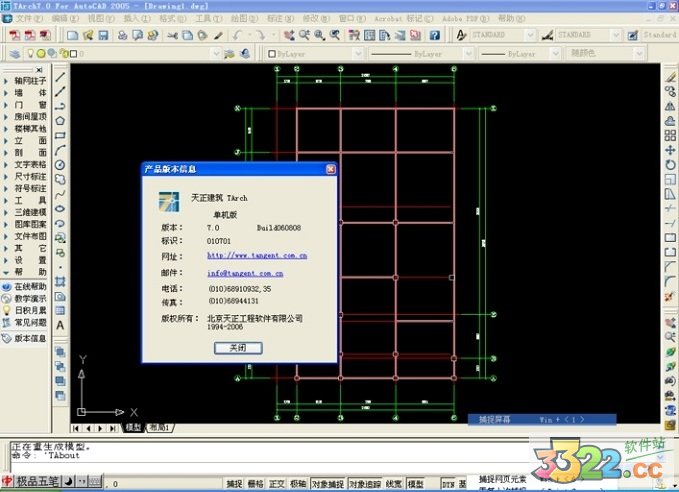
Task: Click the Rotate tool in Modify toolbar
Action: tap(670, 165)
